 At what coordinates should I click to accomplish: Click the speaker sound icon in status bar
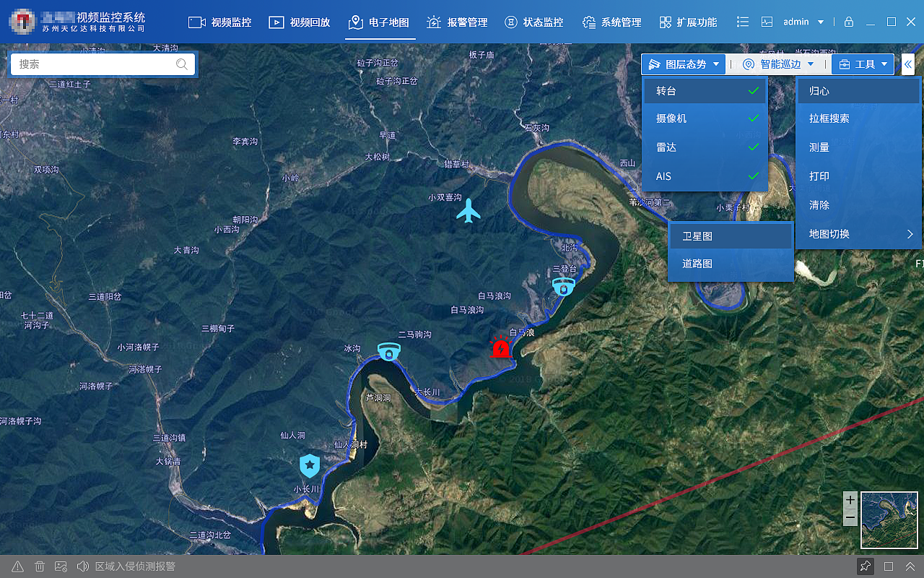[x=82, y=566]
